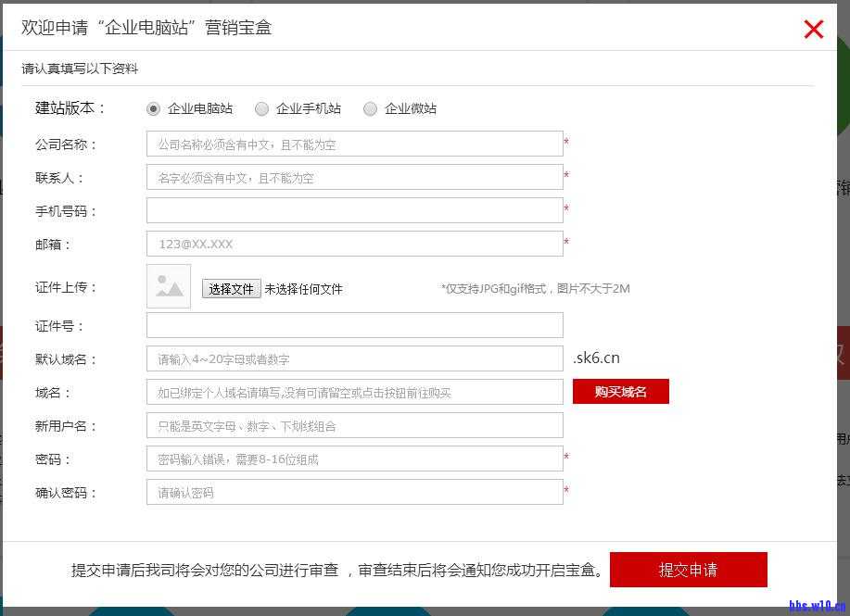
Task: Click the 公司名称 input field
Action: point(354,145)
